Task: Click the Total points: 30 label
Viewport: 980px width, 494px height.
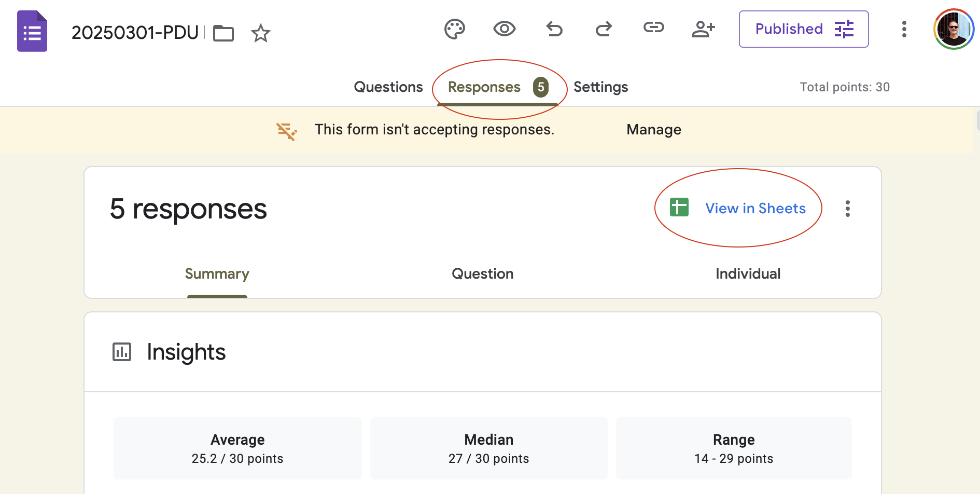Action: 845,87
